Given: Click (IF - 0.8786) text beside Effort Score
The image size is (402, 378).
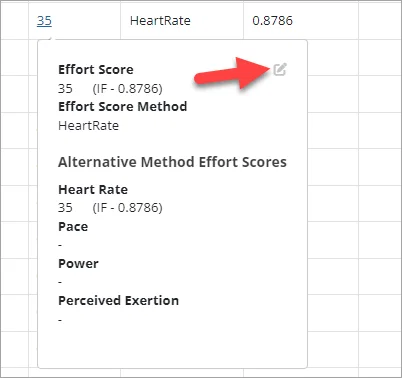Looking at the screenshot, I should 128,89.
